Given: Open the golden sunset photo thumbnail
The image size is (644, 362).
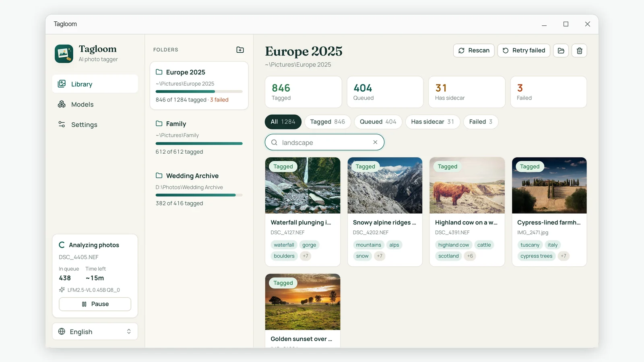Looking at the screenshot, I should point(303,302).
